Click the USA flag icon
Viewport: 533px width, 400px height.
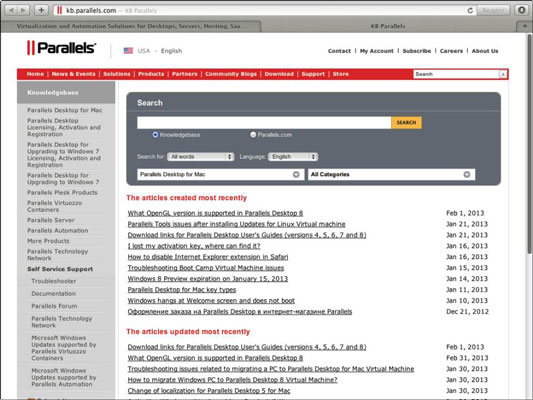tap(128, 51)
